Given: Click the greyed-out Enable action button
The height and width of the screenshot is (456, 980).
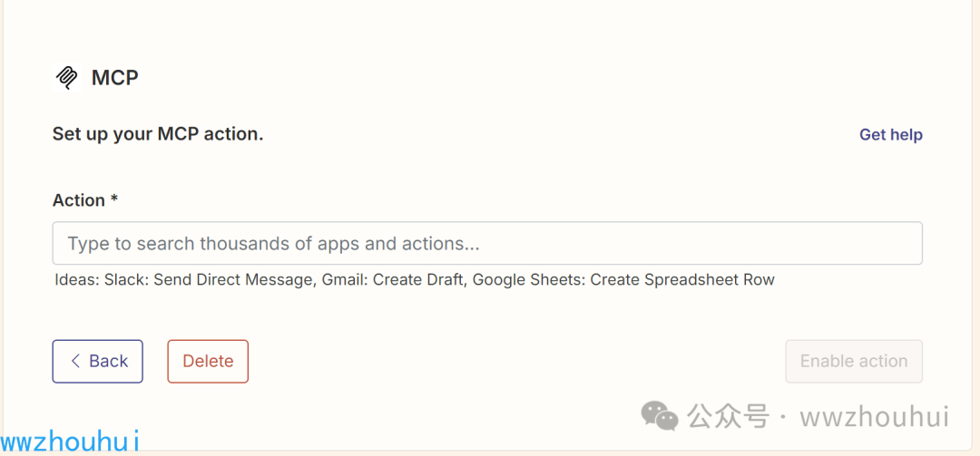Looking at the screenshot, I should (x=854, y=361).
